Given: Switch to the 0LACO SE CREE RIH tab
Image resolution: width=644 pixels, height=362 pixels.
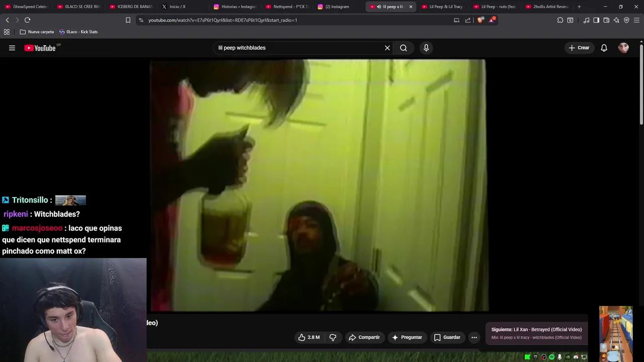Looking at the screenshot, I should click(x=78, y=7).
